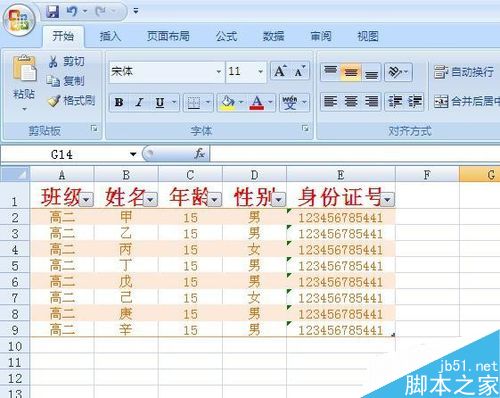Align text left horizontally
500x398 pixels.
click(331, 101)
